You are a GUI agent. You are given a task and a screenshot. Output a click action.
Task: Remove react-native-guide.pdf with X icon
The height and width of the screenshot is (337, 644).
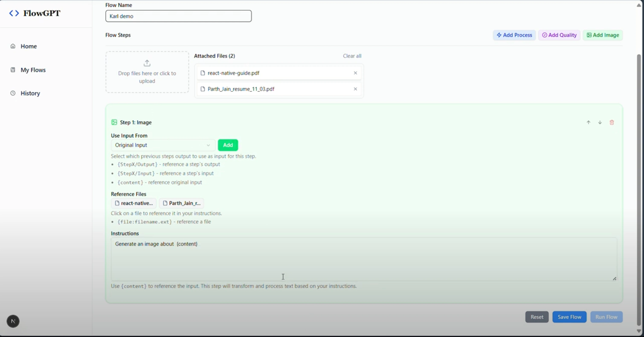click(355, 73)
